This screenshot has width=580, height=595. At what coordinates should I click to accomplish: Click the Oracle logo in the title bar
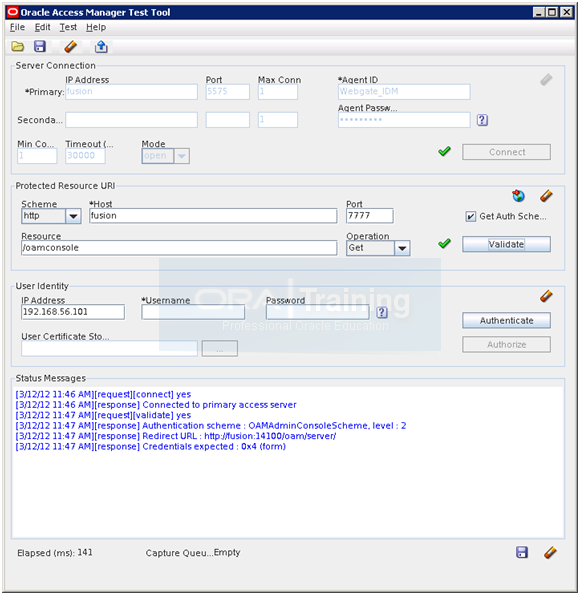point(13,12)
